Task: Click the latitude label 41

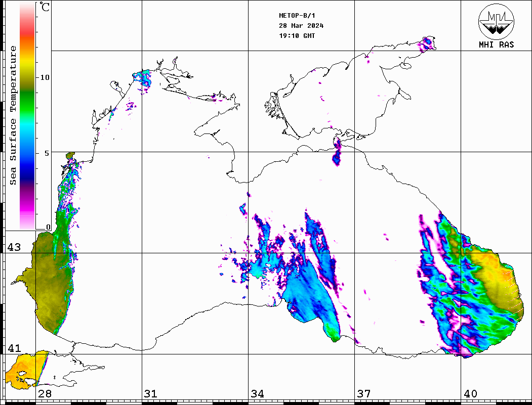Action: pyautogui.click(x=14, y=348)
